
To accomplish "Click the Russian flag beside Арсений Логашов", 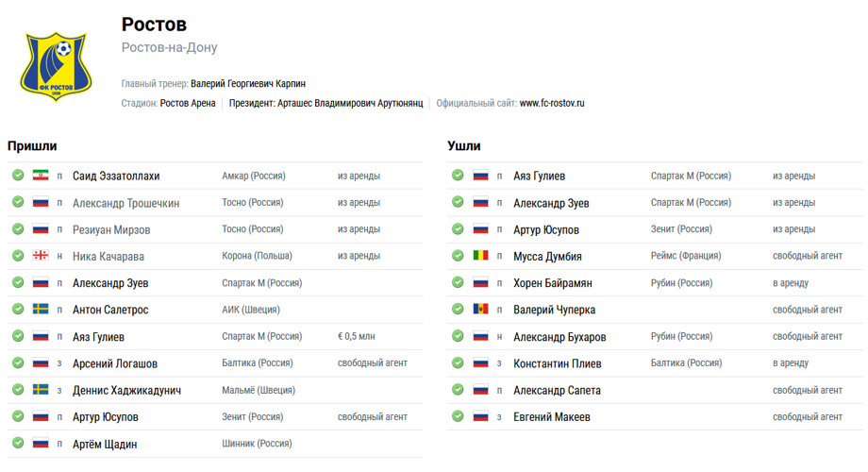I will (41, 362).
